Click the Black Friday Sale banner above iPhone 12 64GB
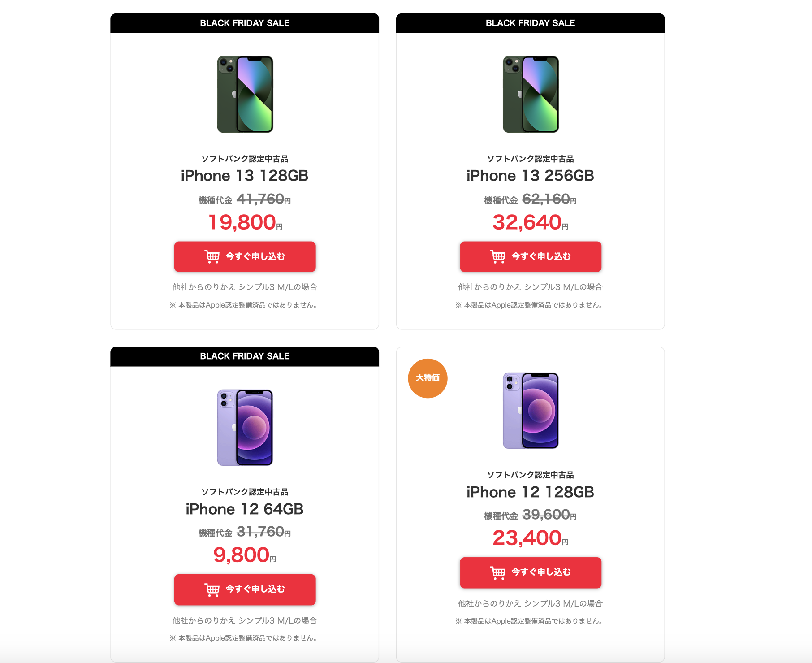This screenshot has height=663, width=812. pos(245,356)
